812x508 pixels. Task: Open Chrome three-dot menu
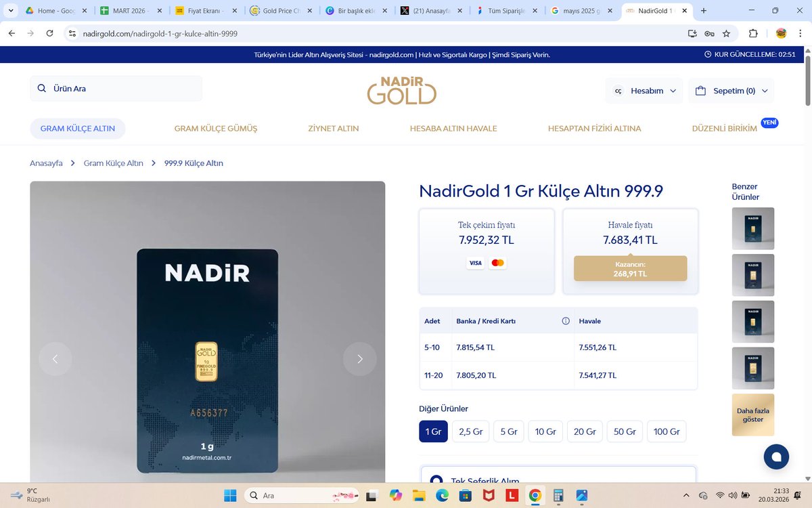tap(799, 33)
